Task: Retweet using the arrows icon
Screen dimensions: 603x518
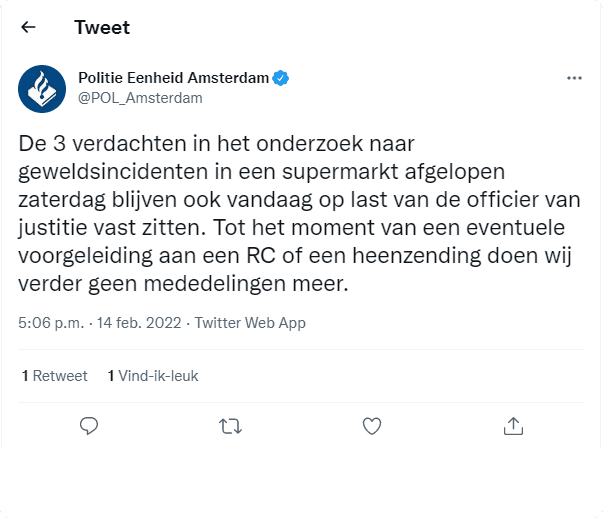Action: coord(230,426)
